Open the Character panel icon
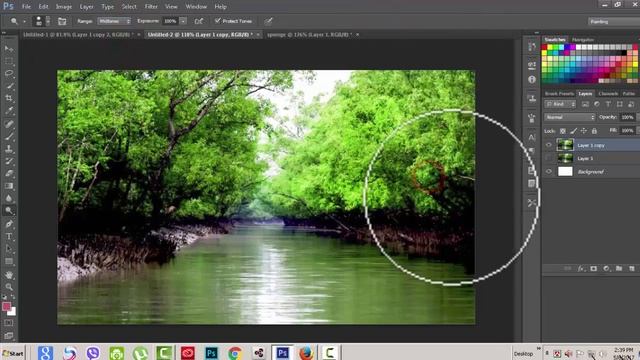This screenshot has width=640, height=360. pyautogui.click(x=531, y=138)
